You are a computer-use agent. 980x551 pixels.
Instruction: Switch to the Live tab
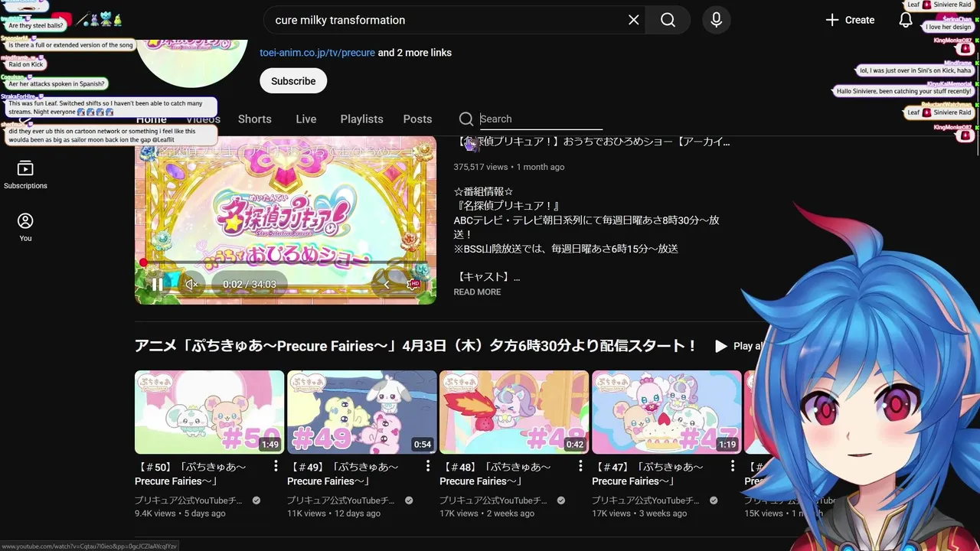(305, 119)
